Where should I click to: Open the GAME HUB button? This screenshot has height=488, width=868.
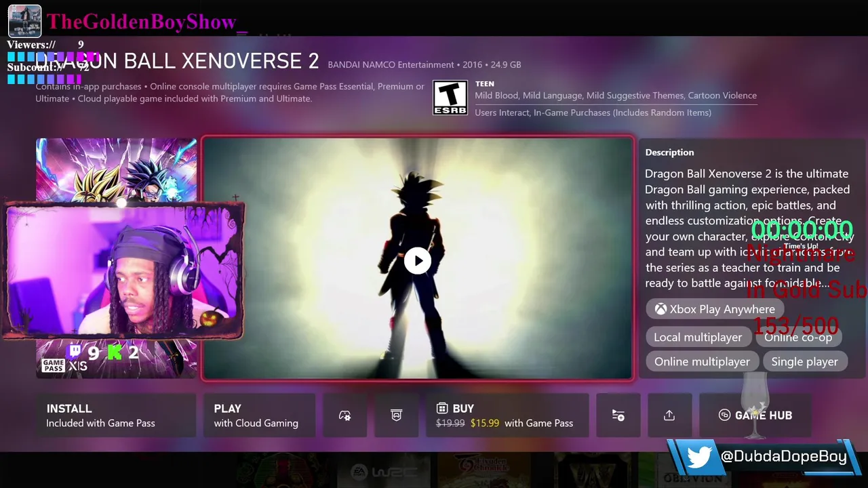pyautogui.click(x=755, y=415)
